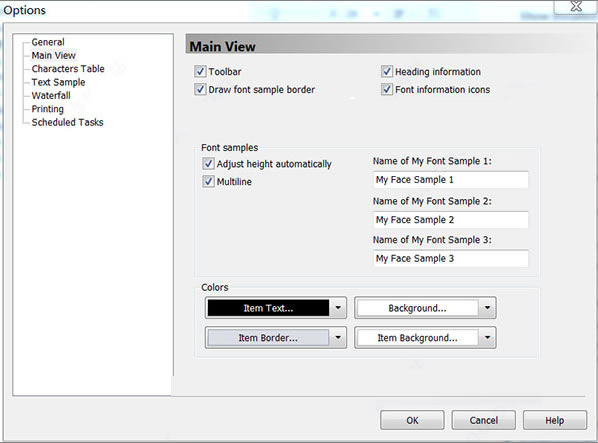This screenshot has width=598, height=443.
Task: Select Scheduled Tasks in the tree
Action: coord(68,122)
